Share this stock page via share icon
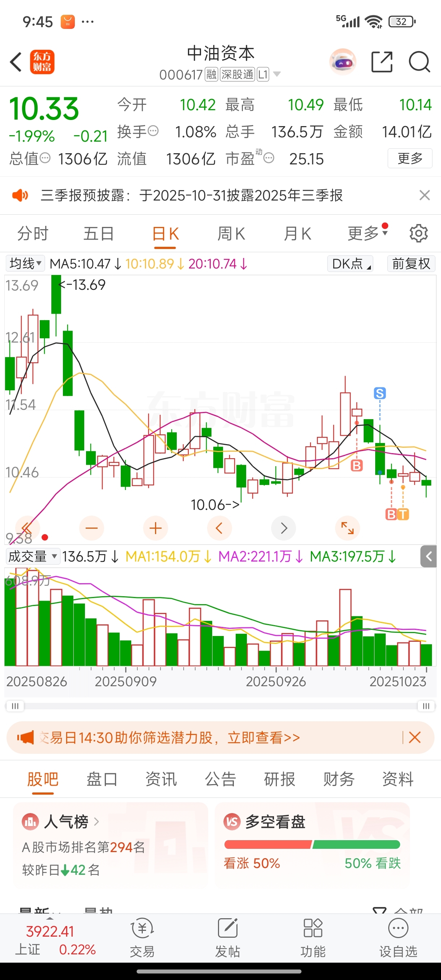The image size is (441, 980). pyautogui.click(x=382, y=62)
